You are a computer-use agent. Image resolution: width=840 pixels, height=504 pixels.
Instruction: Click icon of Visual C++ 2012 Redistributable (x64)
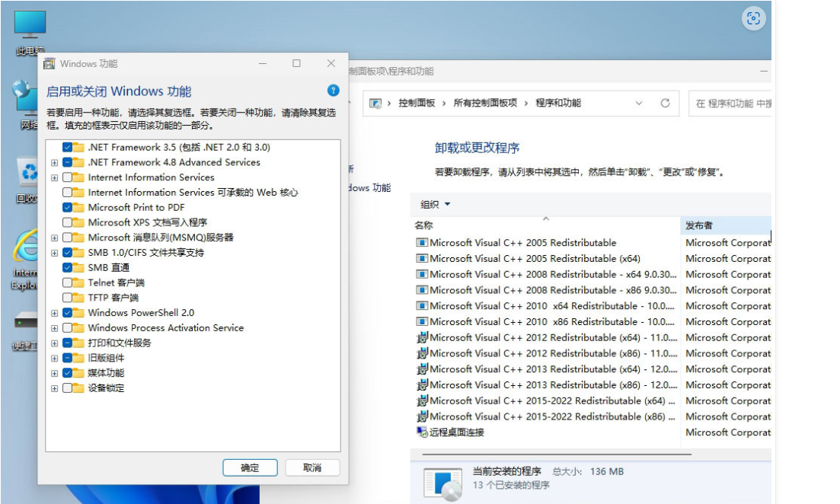[422, 337]
